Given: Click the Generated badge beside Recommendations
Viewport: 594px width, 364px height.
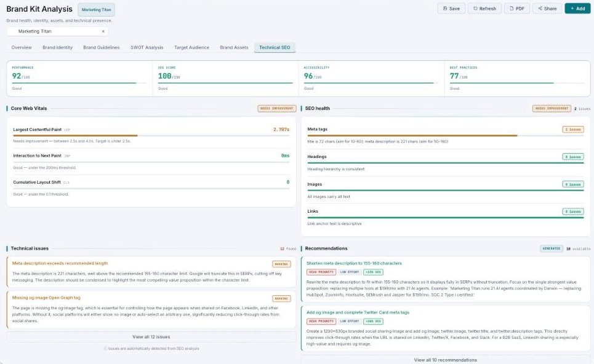Looking at the screenshot, I should coord(551,248).
